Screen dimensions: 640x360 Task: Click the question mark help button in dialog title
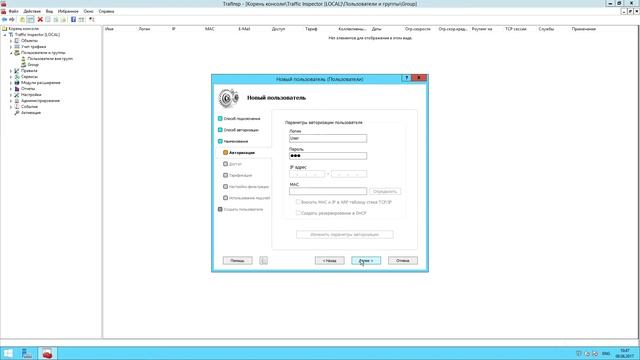[406, 78]
